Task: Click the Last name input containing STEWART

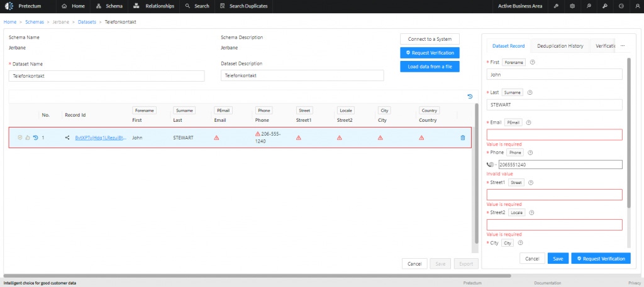Action: (555, 104)
